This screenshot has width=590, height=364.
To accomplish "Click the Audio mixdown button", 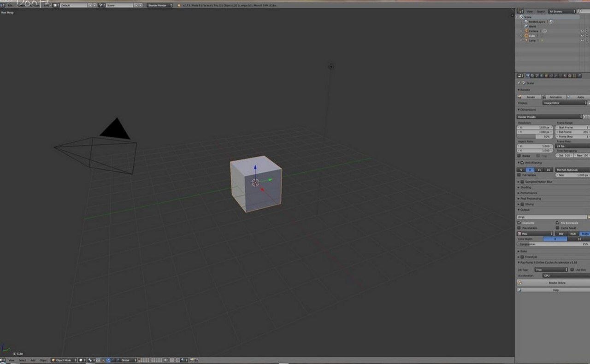I will pyautogui.click(x=578, y=97).
